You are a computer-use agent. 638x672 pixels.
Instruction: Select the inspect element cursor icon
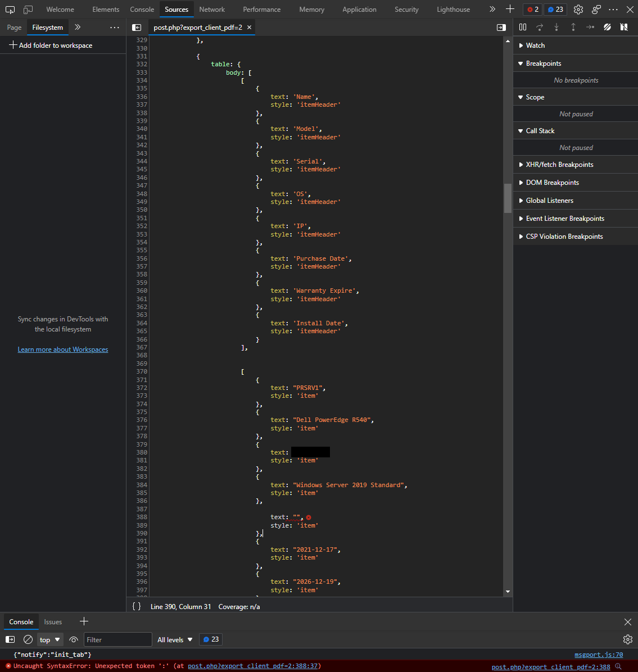(x=10, y=9)
